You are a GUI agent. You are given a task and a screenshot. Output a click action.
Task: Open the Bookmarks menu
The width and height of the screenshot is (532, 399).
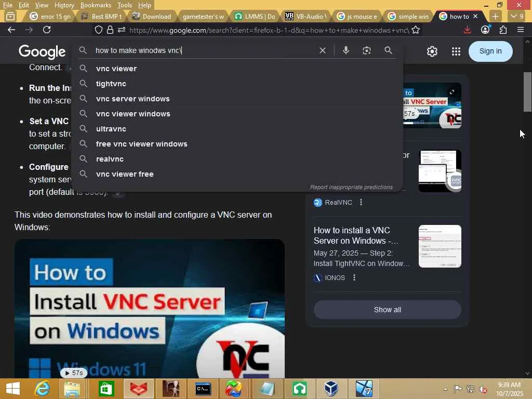coord(96,5)
